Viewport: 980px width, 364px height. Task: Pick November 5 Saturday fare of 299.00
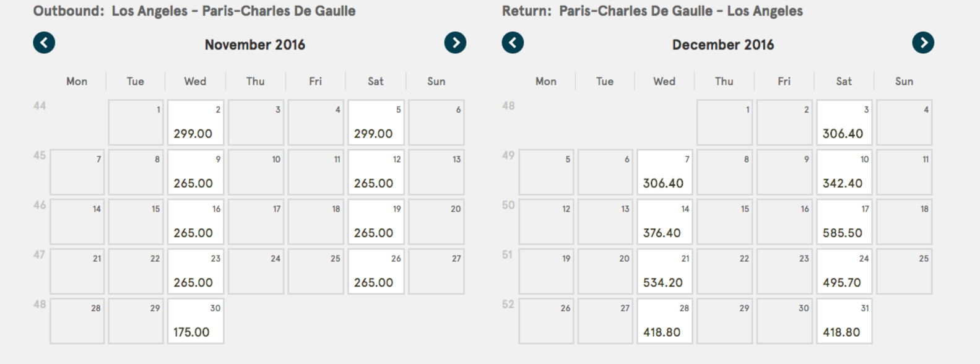[x=375, y=122]
